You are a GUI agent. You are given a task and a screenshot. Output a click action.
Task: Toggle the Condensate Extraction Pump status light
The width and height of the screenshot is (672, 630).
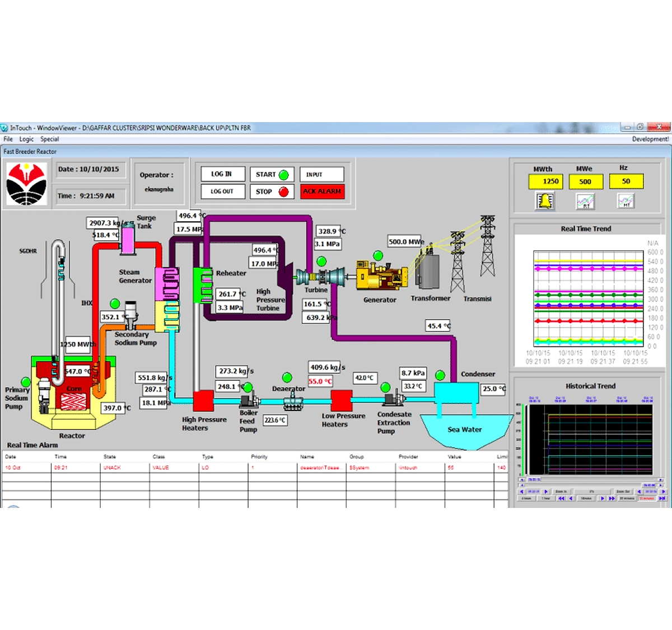click(385, 387)
